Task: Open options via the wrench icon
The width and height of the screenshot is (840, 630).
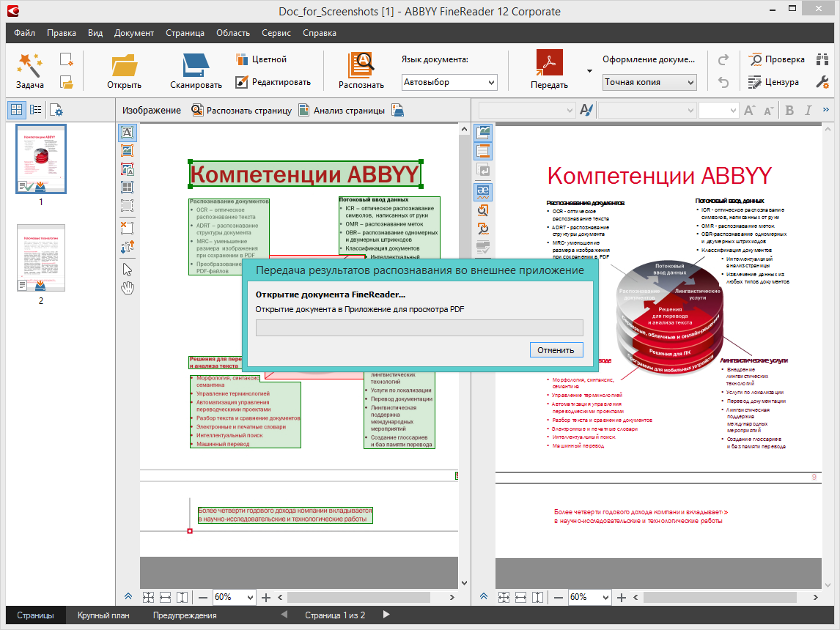Action: (822, 82)
